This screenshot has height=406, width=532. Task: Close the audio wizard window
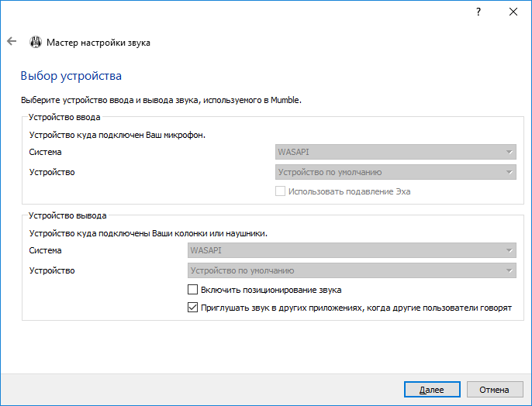pyautogui.click(x=513, y=12)
